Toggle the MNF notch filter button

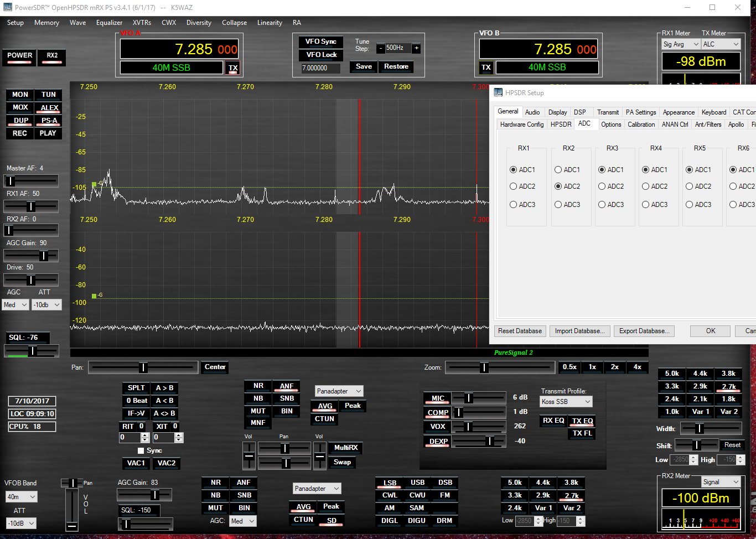coord(258,423)
